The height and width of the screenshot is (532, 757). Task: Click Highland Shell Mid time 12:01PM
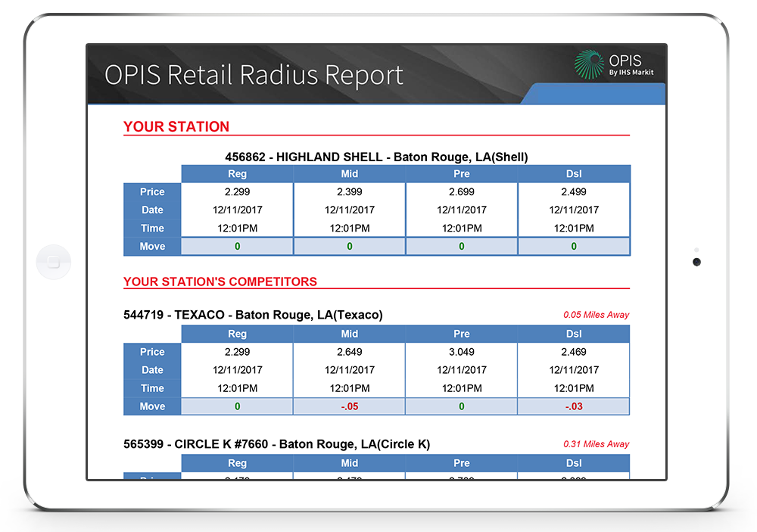click(350, 229)
